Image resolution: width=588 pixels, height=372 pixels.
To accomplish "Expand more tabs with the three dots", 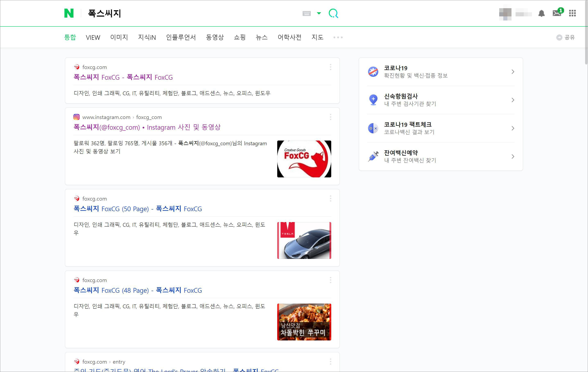I will [x=338, y=37].
